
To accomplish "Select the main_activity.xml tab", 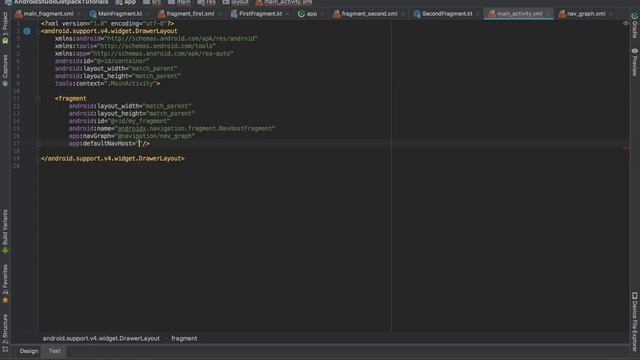I will tap(520, 14).
